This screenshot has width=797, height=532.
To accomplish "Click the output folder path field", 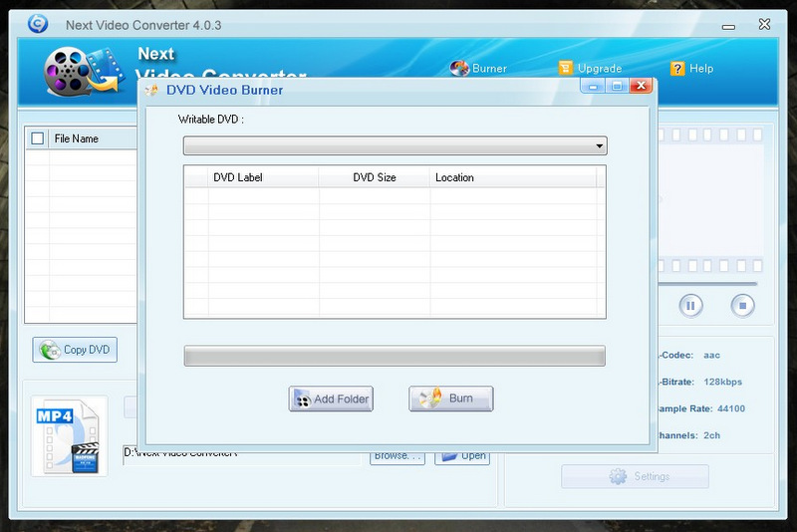I will click(x=242, y=455).
